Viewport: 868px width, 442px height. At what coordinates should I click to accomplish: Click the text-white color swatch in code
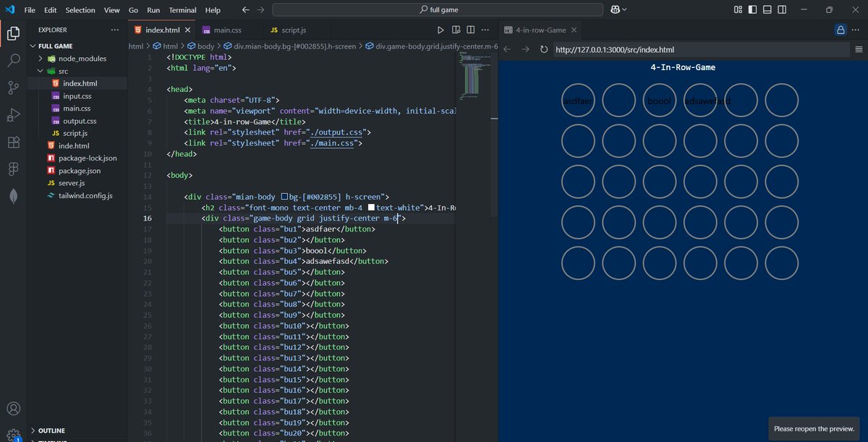372,208
